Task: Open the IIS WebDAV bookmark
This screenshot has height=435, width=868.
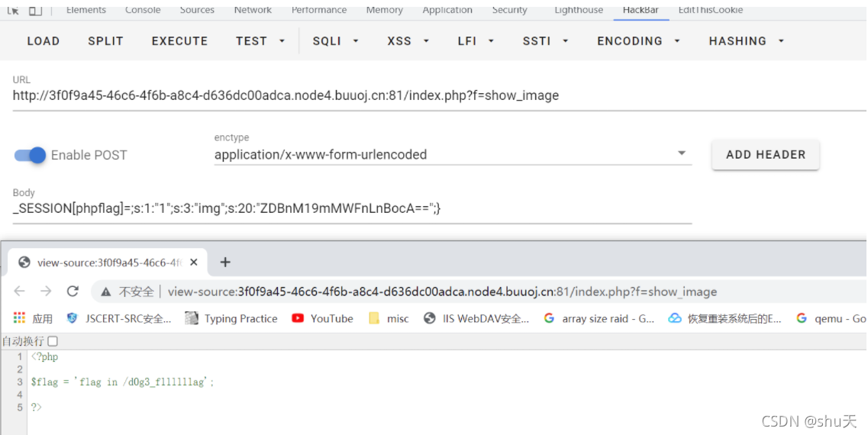Action: [476, 318]
